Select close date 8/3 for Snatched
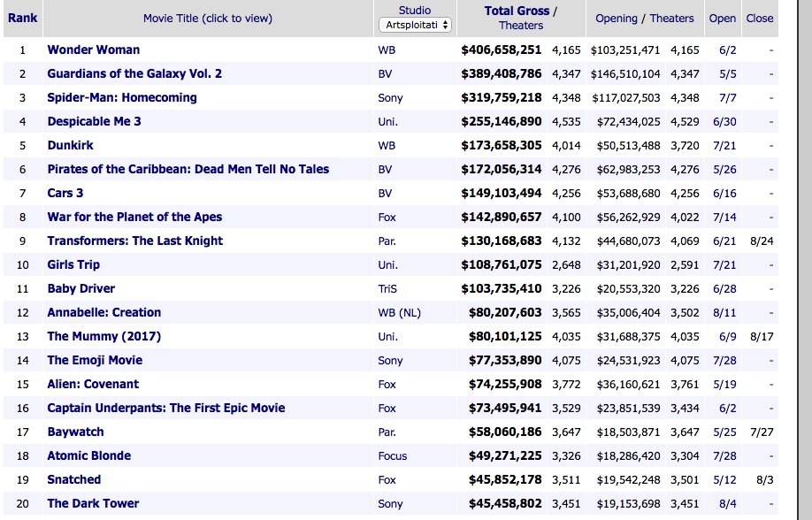812x520 pixels. [x=765, y=479]
